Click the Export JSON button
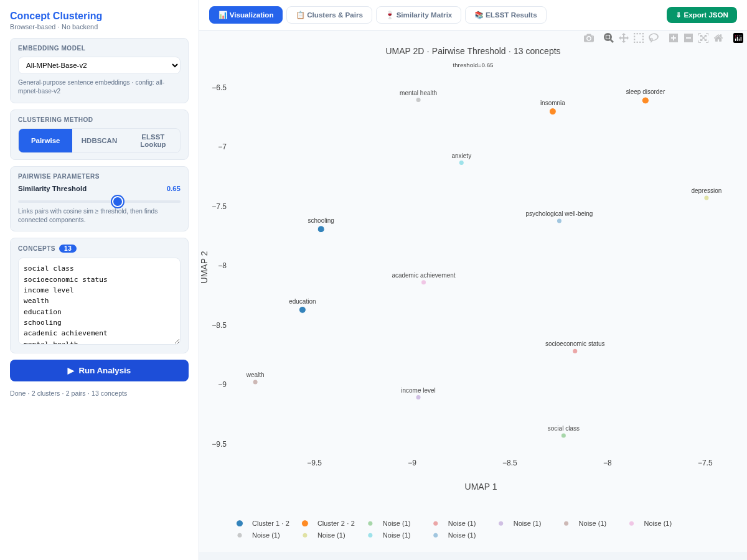Viewport: 747px width, 560px height. [x=702, y=15]
